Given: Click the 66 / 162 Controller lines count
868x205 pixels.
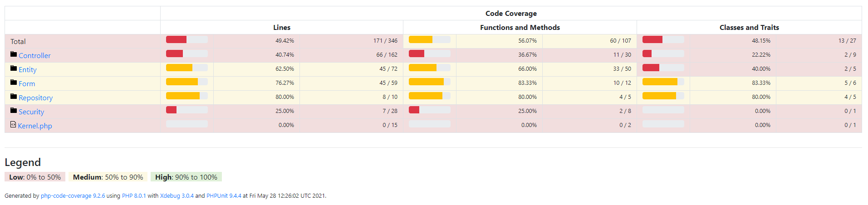Looking at the screenshot, I should (387, 55).
